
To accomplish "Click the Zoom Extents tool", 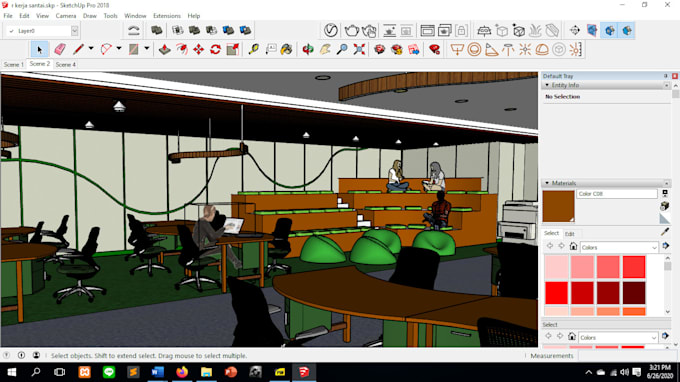I will click(359, 49).
